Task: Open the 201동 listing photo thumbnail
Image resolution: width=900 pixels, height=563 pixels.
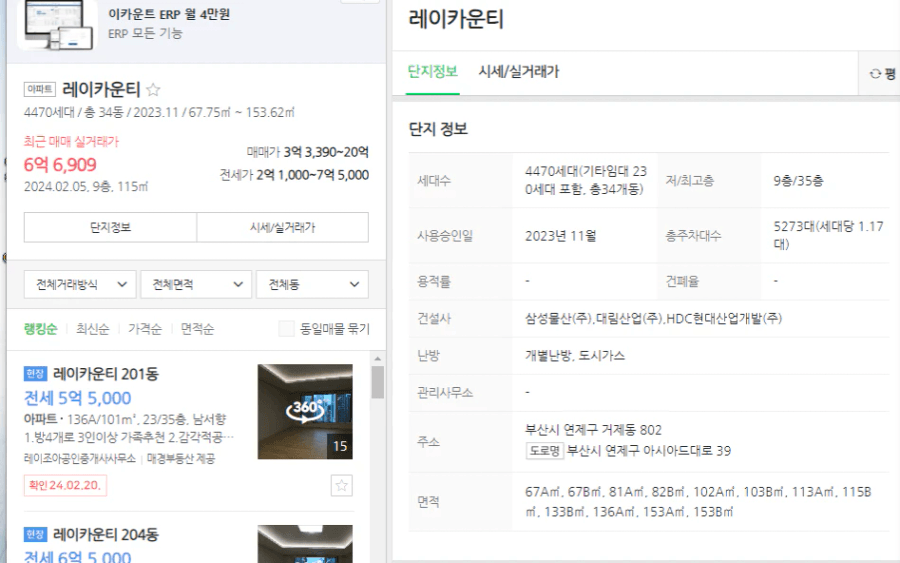Action: (x=305, y=411)
